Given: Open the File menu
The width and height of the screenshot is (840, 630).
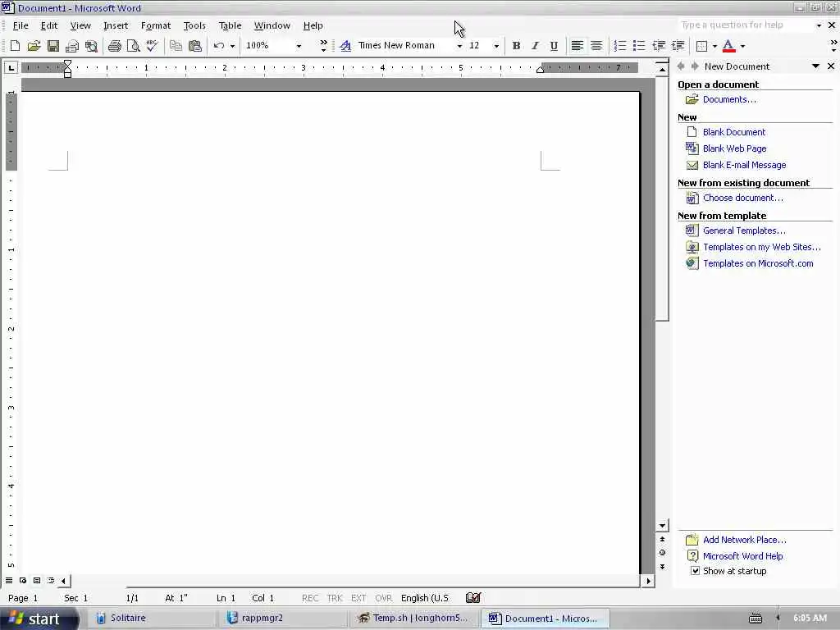Looking at the screenshot, I should [21, 25].
